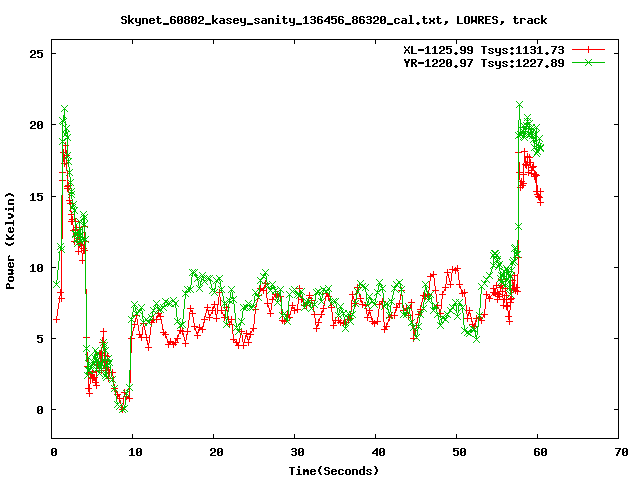Click the Time(Seconds) axis label

(x=333, y=471)
